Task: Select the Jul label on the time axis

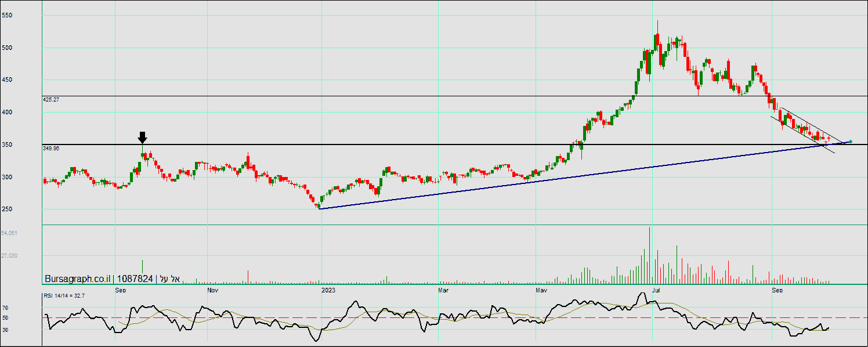Action: pos(657,289)
